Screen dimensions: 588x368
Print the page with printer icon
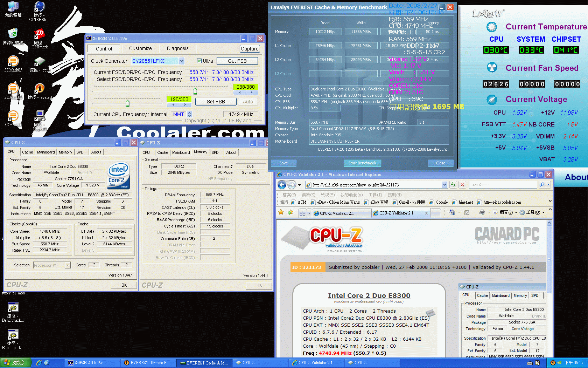click(482, 212)
